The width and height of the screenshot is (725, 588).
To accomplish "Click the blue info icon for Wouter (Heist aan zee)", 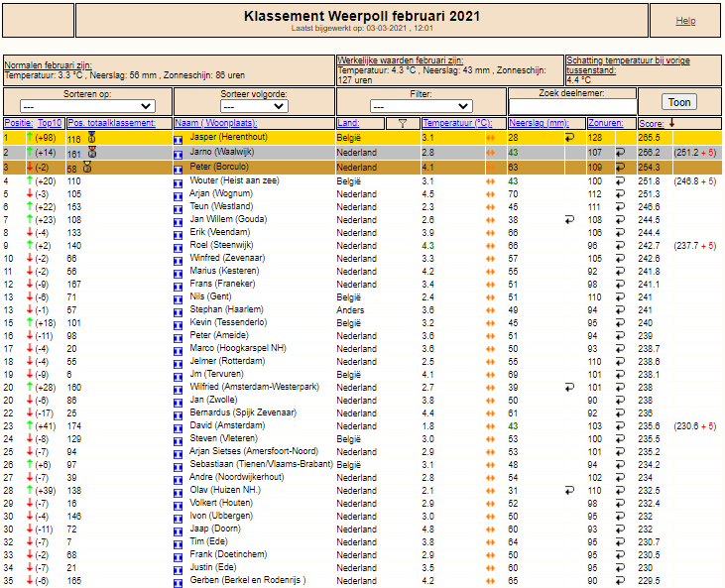I will pyautogui.click(x=178, y=183).
